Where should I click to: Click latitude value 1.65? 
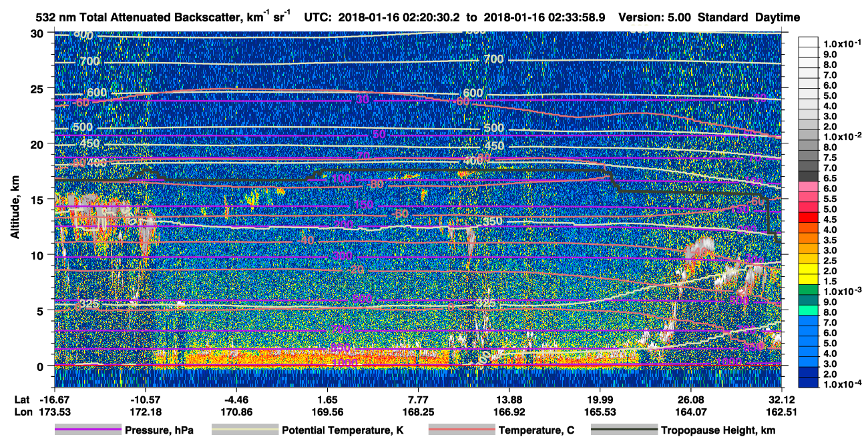click(327, 399)
